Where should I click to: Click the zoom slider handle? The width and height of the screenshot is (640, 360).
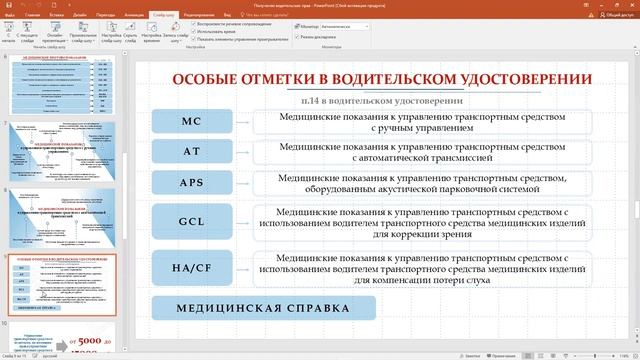coord(595,356)
